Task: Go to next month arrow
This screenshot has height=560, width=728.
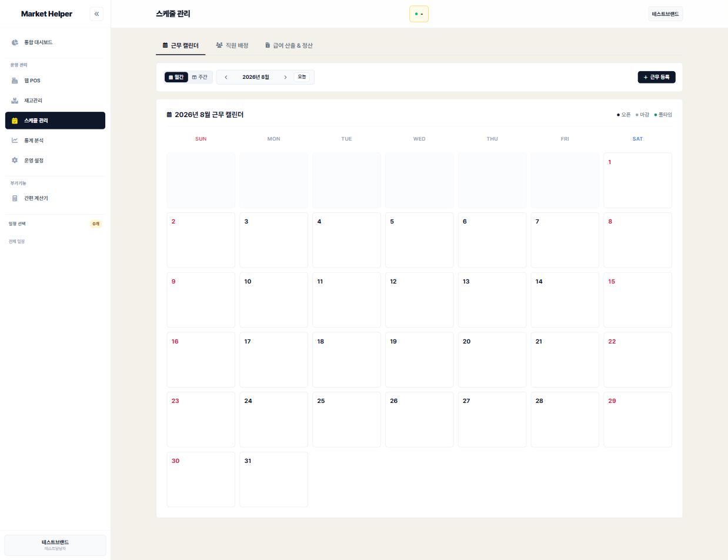Action: tap(285, 77)
